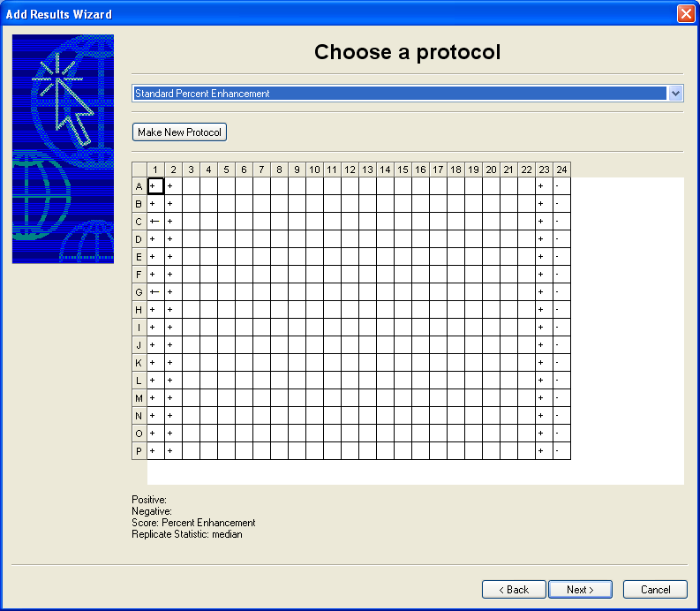The image size is (700, 611).
Task: Click column header 24 of the plate
Action: 561,170
